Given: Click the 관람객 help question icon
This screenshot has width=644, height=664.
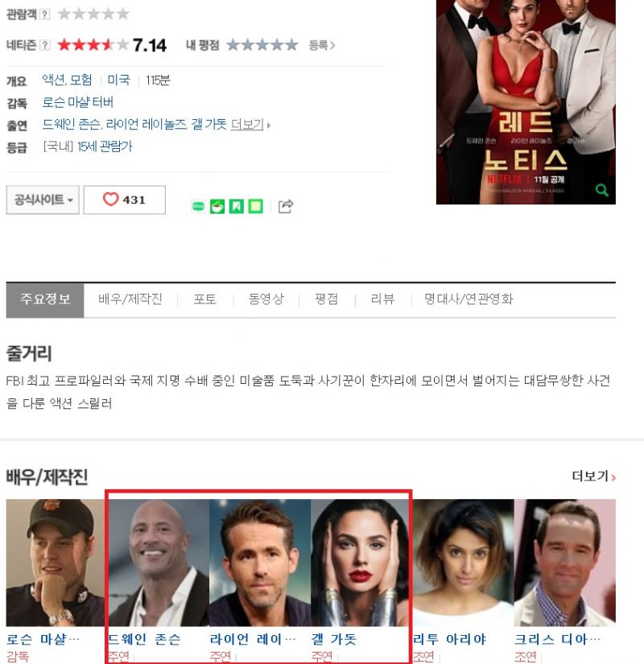Looking at the screenshot, I should (x=45, y=14).
